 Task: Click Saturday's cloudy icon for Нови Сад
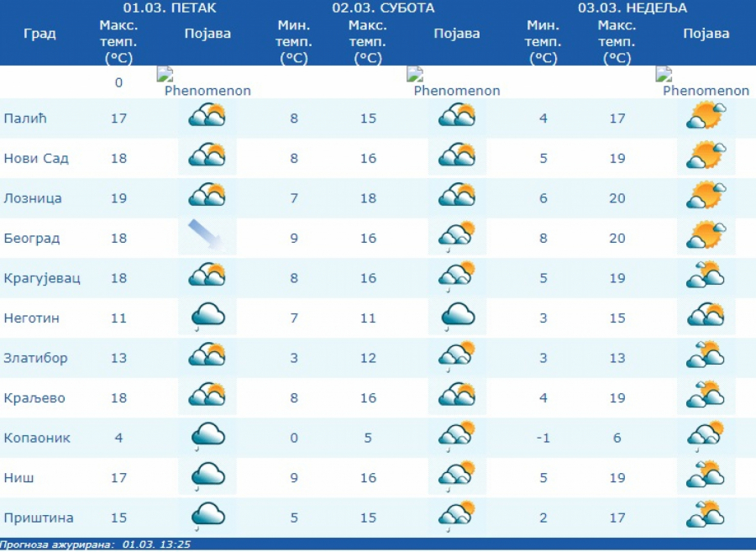[457, 156]
